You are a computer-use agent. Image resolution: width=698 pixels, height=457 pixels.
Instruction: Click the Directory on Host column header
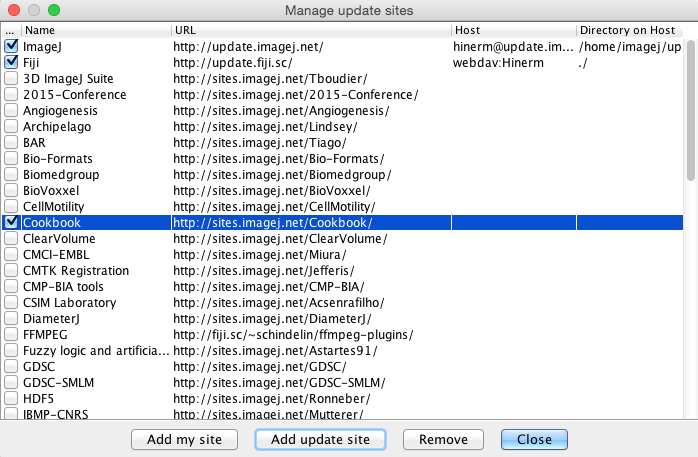(630, 30)
